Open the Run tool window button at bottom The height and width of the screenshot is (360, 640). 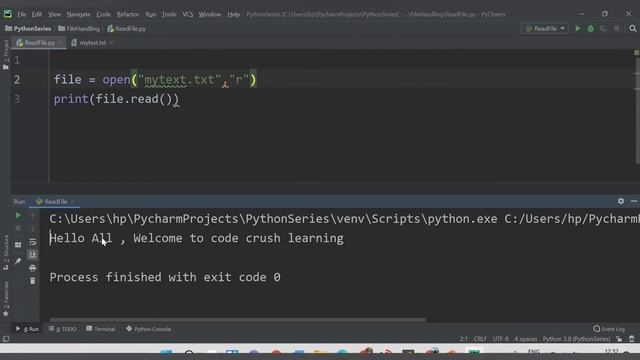pos(27,329)
